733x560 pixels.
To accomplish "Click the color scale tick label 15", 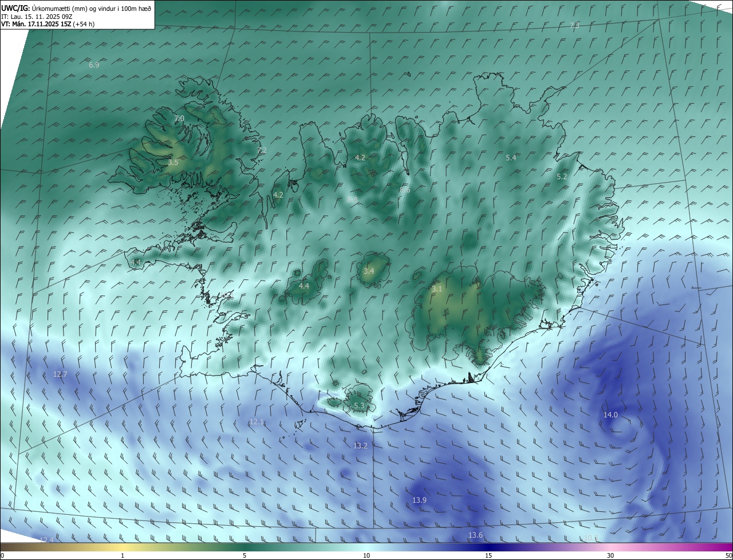I will click(488, 555).
